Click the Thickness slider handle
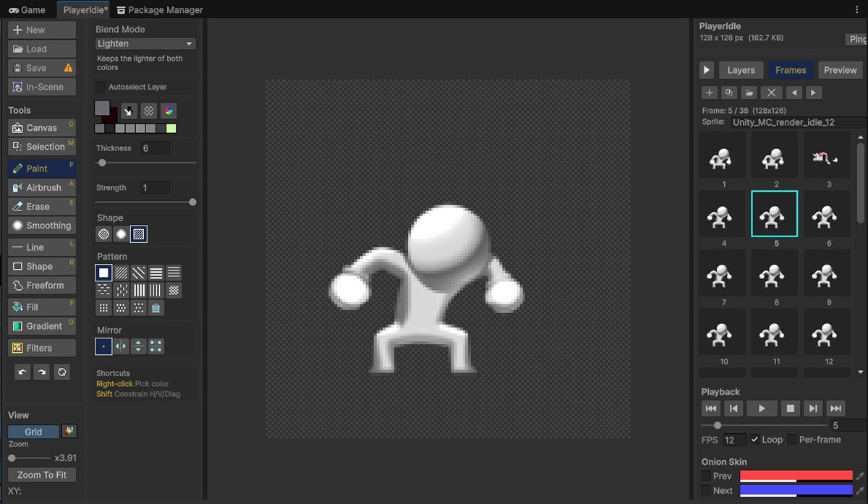868x504 pixels. (x=102, y=163)
